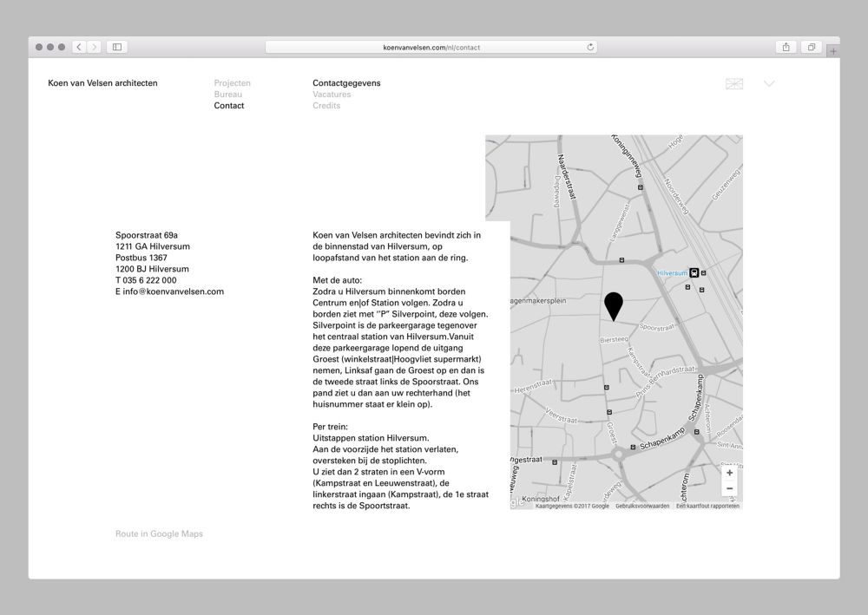
Task: Zoom out on the map
Action: [729, 488]
